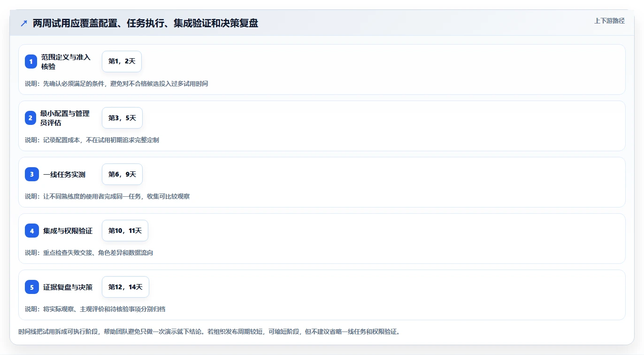
Task: Click the 范围定义与准入核验 step title
Action: 66,62
